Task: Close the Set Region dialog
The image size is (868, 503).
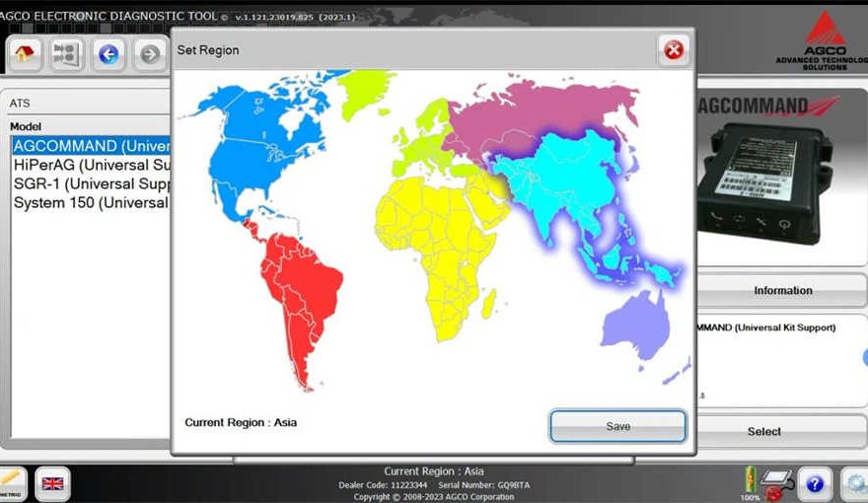Action: click(674, 50)
